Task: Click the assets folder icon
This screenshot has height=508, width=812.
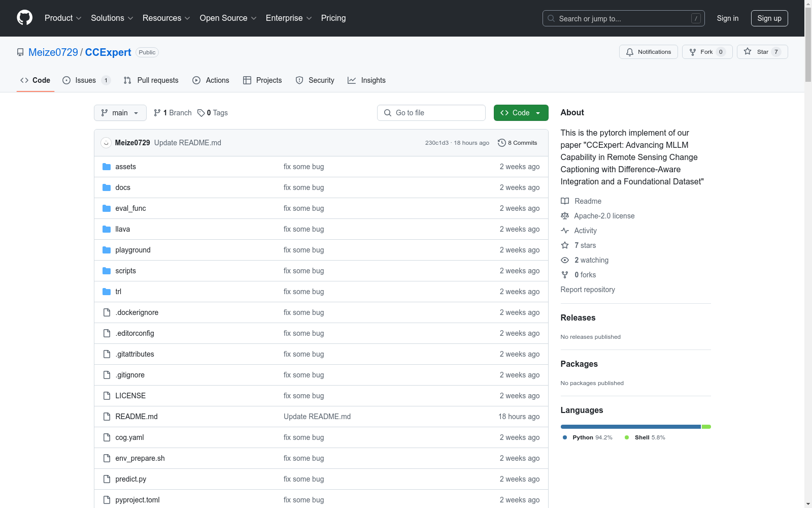Action: [x=107, y=167]
